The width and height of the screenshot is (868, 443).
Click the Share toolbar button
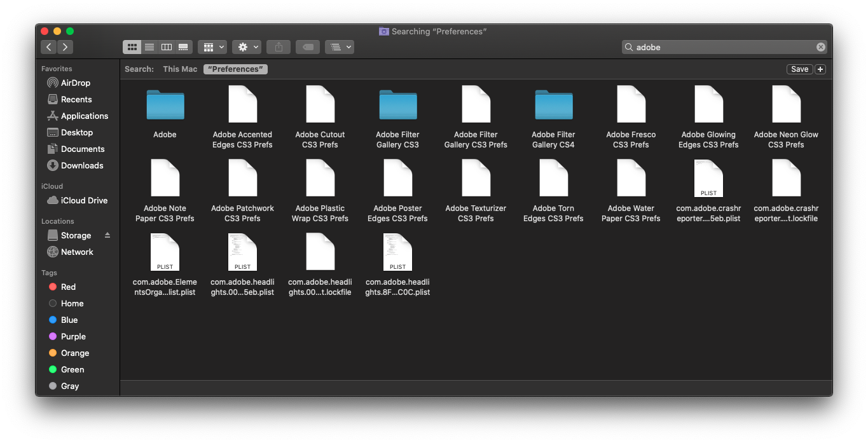pos(279,47)
